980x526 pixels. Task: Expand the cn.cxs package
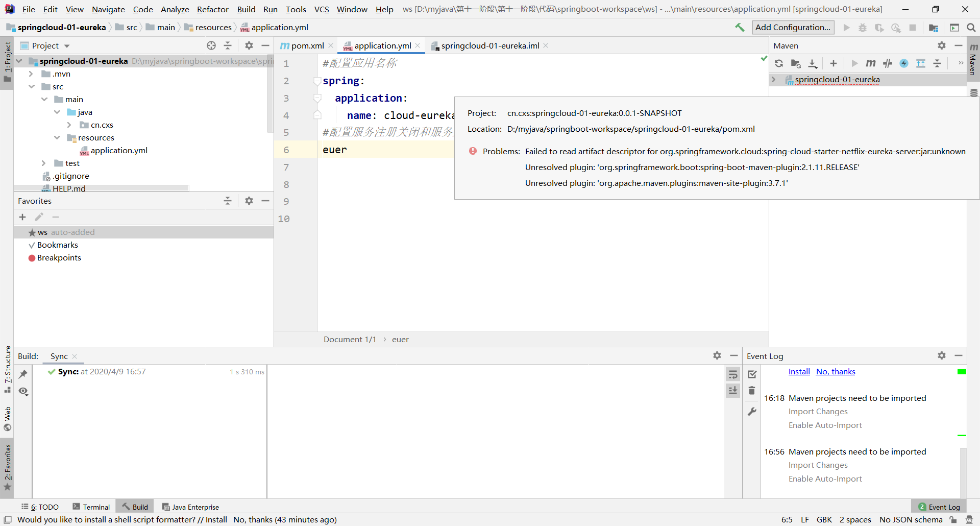click(x=69, y=125)
